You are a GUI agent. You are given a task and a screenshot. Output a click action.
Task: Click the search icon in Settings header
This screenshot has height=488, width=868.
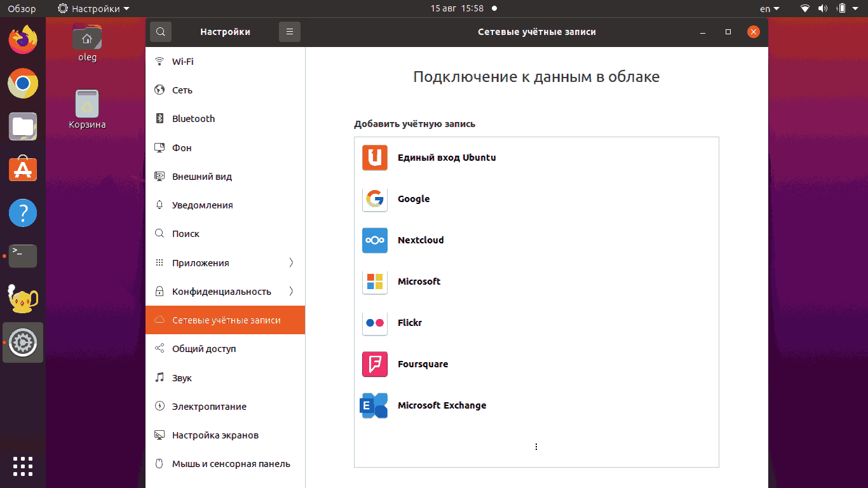pyautogui.click(x=161, y=32)
